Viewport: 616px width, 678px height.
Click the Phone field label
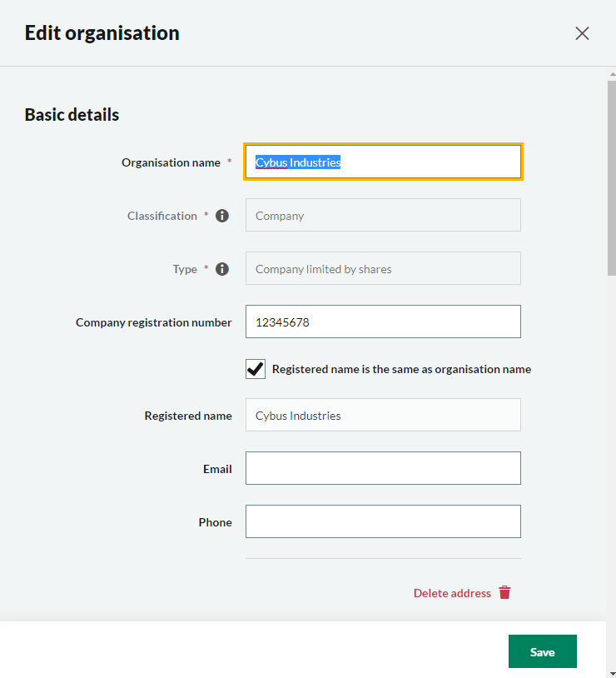pyautogui.click(x=215, y=522)
